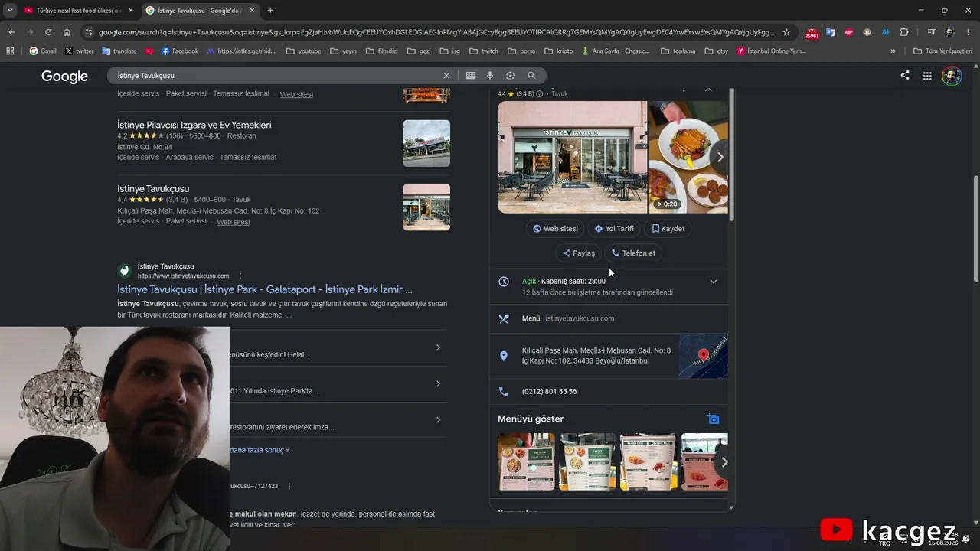The image size is (980, 551).
Task: Click the 'Web sitesi' button in the panel
Action: pos(555,229)
